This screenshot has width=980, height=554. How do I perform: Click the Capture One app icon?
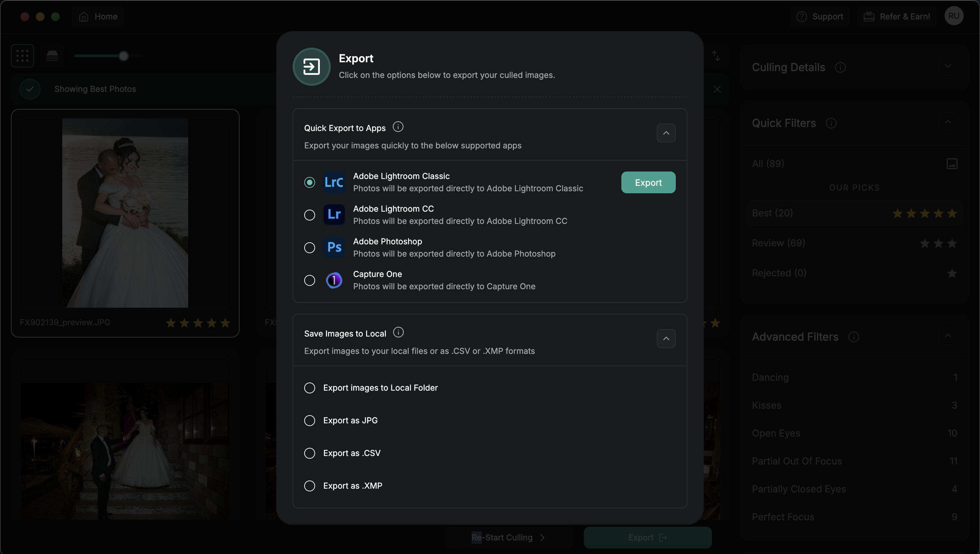[x=334, y=280]
